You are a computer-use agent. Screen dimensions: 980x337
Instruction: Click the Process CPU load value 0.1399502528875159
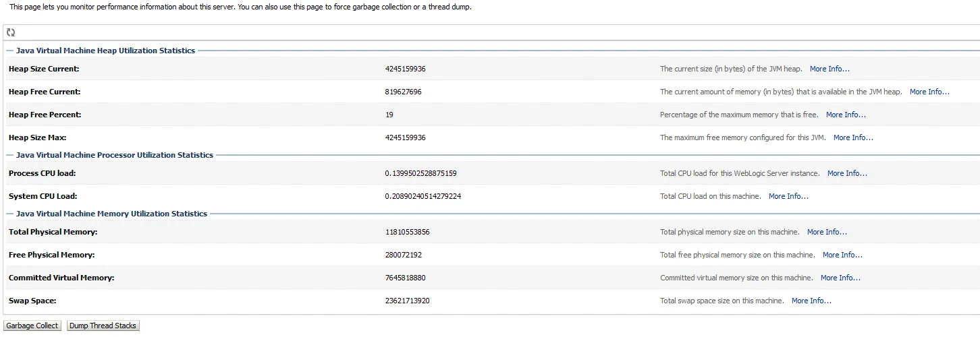point(420,173)
